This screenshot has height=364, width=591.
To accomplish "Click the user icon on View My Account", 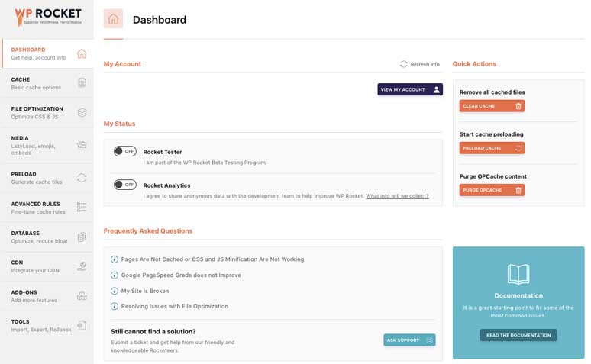I will pyautogui.click(x=436, y=89).
